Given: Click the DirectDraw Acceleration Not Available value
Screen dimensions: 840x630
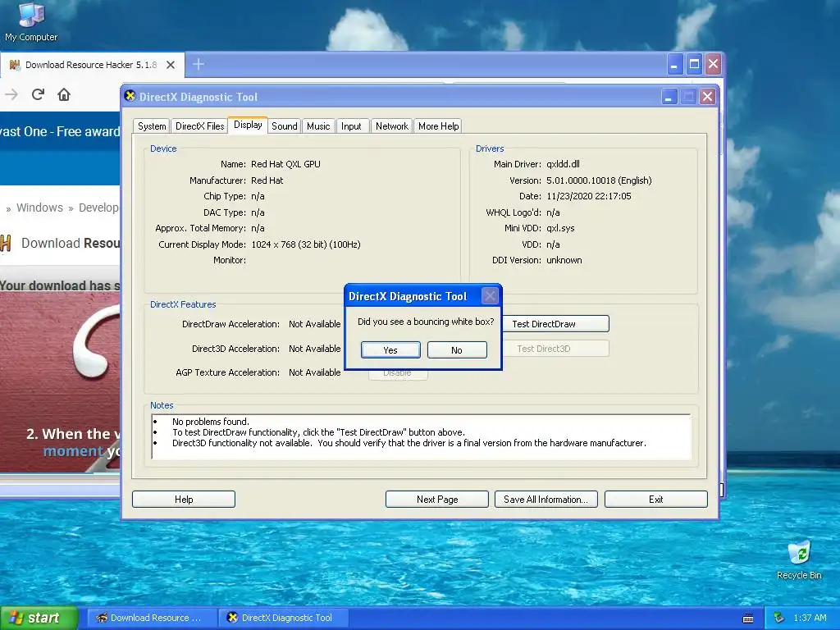Looking at the screenshot, I should pos(314,324).
